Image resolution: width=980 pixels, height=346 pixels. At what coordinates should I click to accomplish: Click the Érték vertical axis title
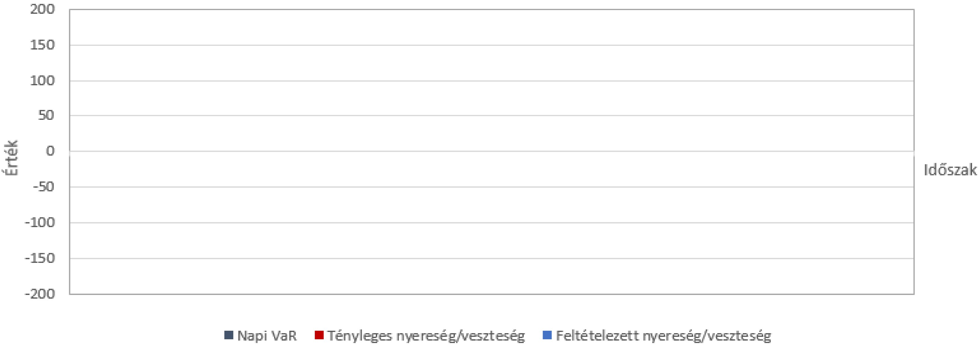(11, 158)
